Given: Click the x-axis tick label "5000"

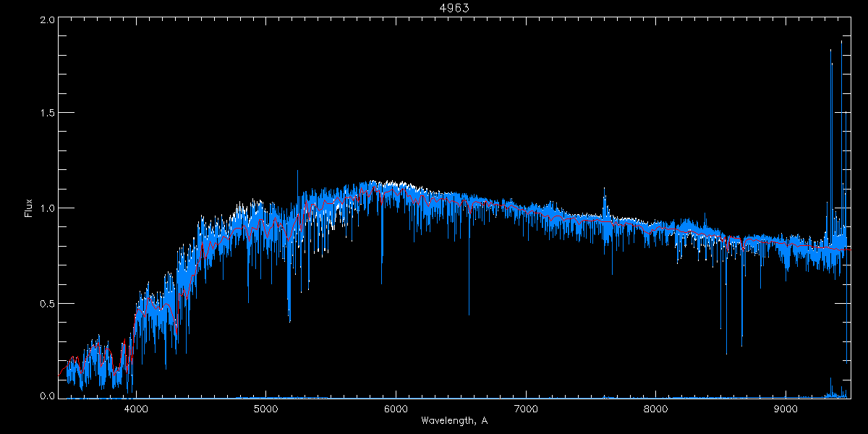Looking at the screenshot, I should tap(266, 409).
